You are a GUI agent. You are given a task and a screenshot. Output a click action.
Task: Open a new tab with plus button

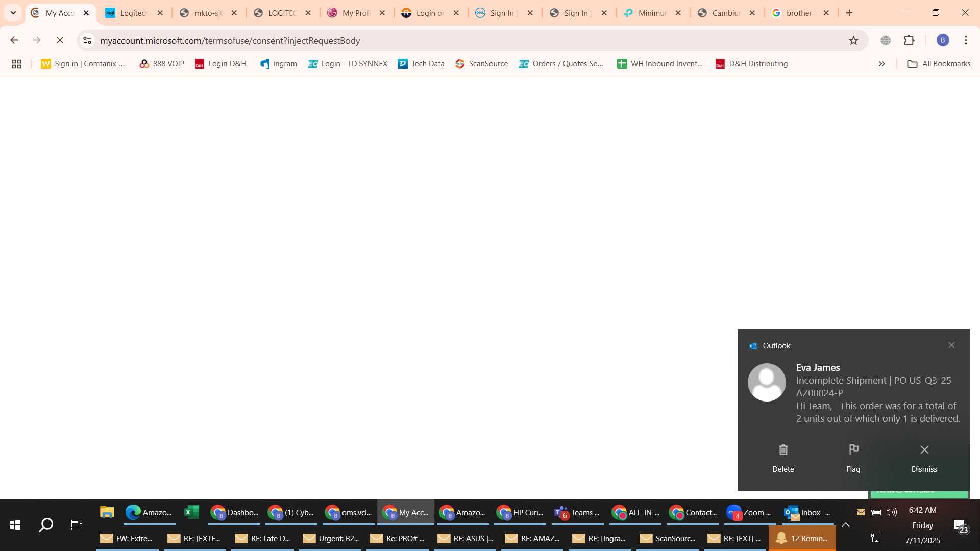(849, 13)
